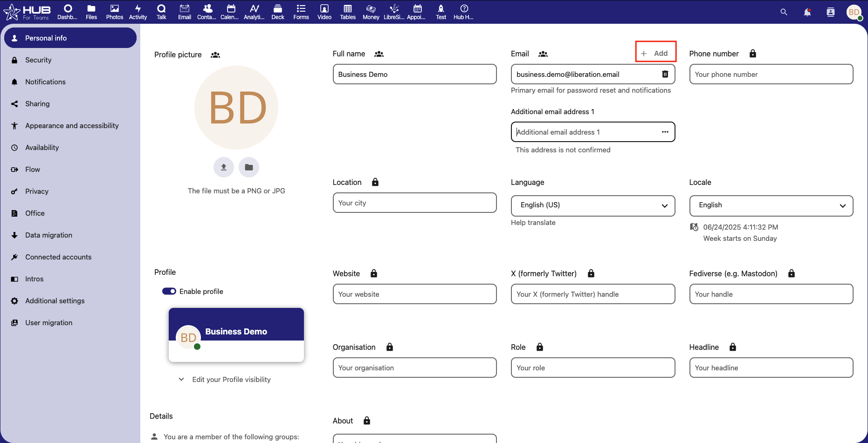Open the Files app in top bar
868x443 pixels.
[91, 12]
